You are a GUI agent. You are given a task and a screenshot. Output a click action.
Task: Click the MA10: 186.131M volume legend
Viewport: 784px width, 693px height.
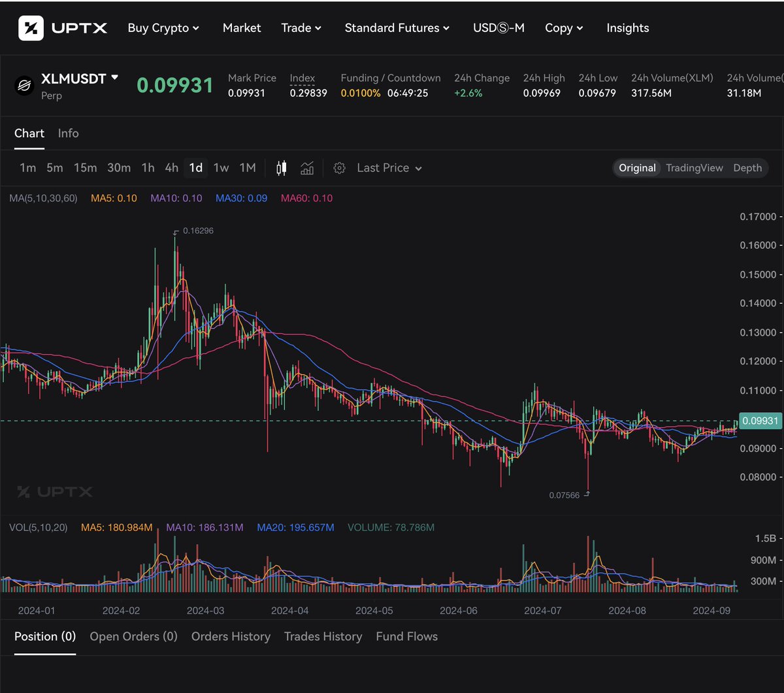(x=204, y=527)
